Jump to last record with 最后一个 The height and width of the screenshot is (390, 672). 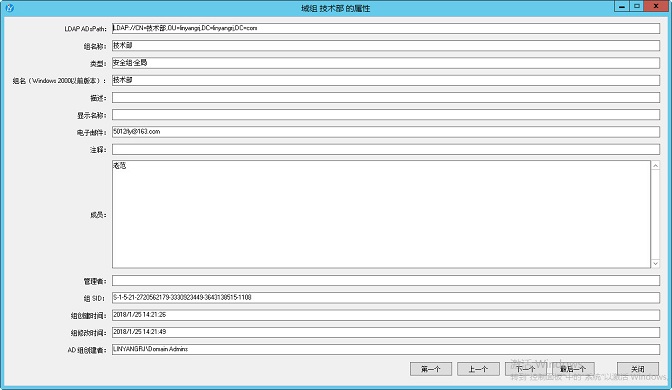click(573, 369)
